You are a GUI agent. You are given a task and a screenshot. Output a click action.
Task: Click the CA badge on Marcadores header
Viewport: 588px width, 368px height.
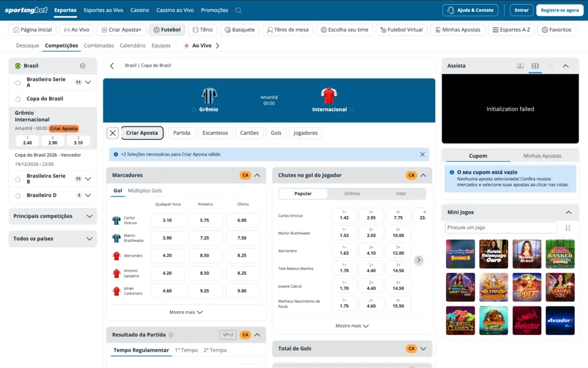tap(245, 175)
